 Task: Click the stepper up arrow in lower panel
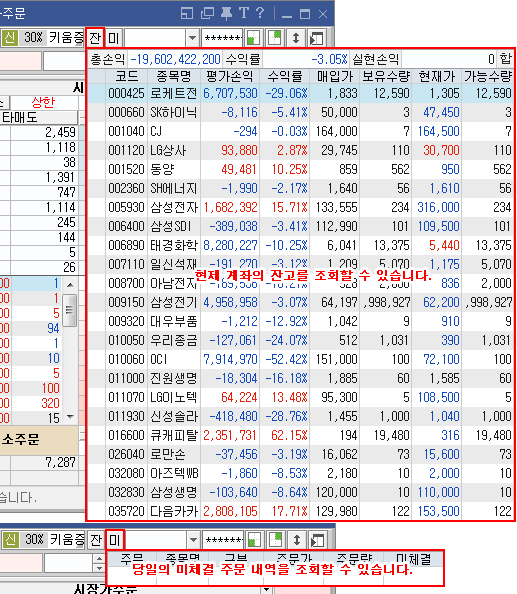pyautogui.click(x=99, y=558)
